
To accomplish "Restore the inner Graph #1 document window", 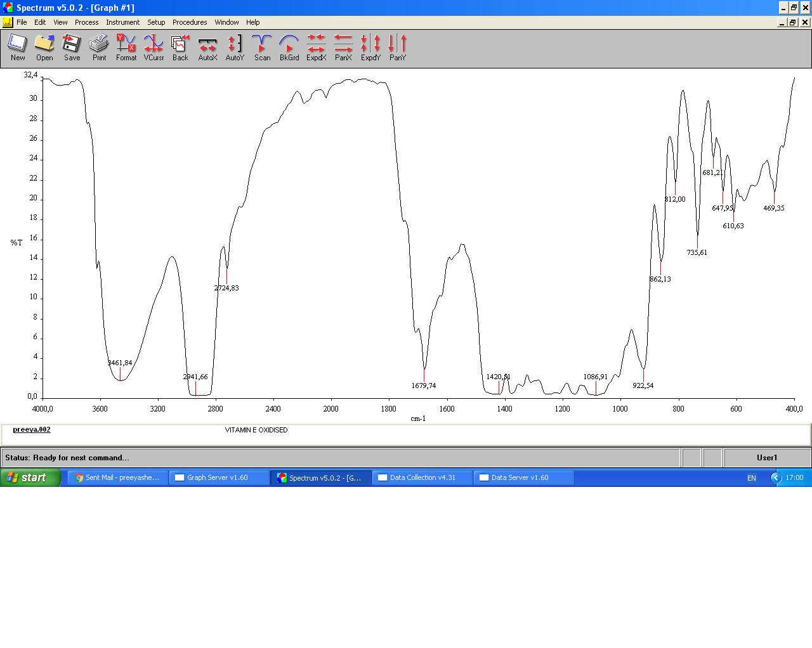I will [793, 22].
